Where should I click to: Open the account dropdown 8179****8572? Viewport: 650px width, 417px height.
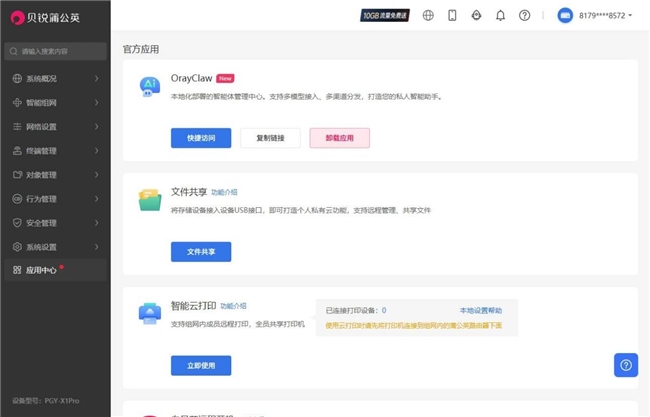(596, 15)
